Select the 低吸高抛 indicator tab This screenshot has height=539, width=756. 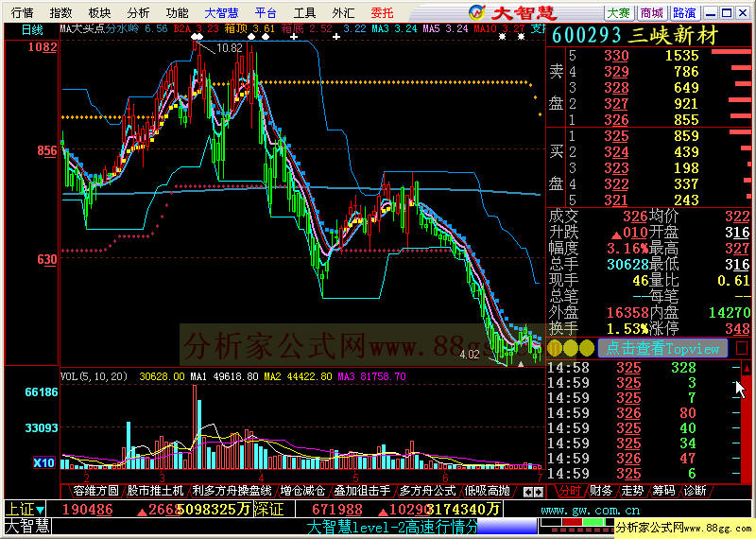pyautogui.click(x=487, y=491)
